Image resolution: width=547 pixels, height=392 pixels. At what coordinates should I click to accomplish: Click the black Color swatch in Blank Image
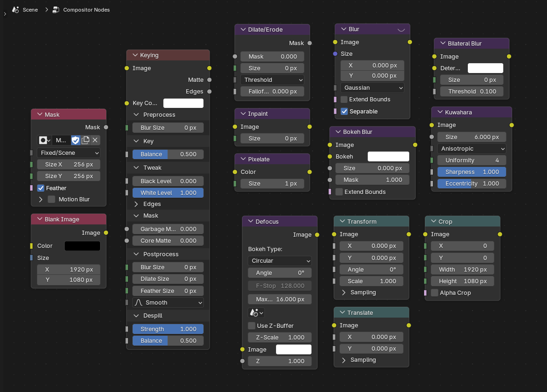tap(82, 246)
